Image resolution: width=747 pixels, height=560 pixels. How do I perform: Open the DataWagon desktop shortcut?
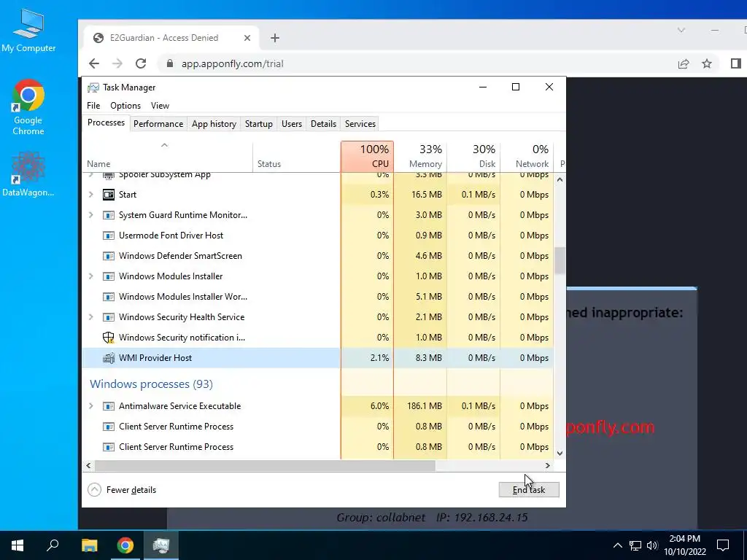pyautogui.click(x=28, y=174)
